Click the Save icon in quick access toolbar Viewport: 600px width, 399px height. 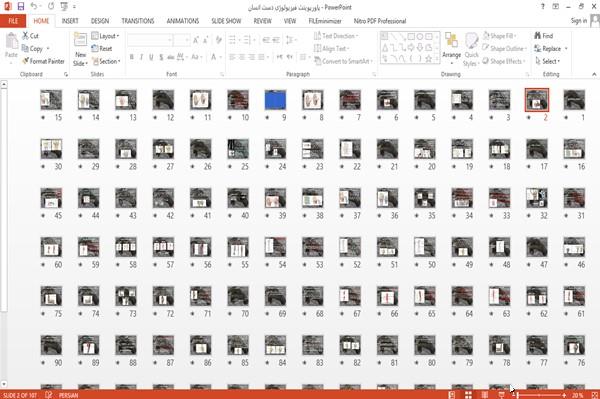click(21, 7)
